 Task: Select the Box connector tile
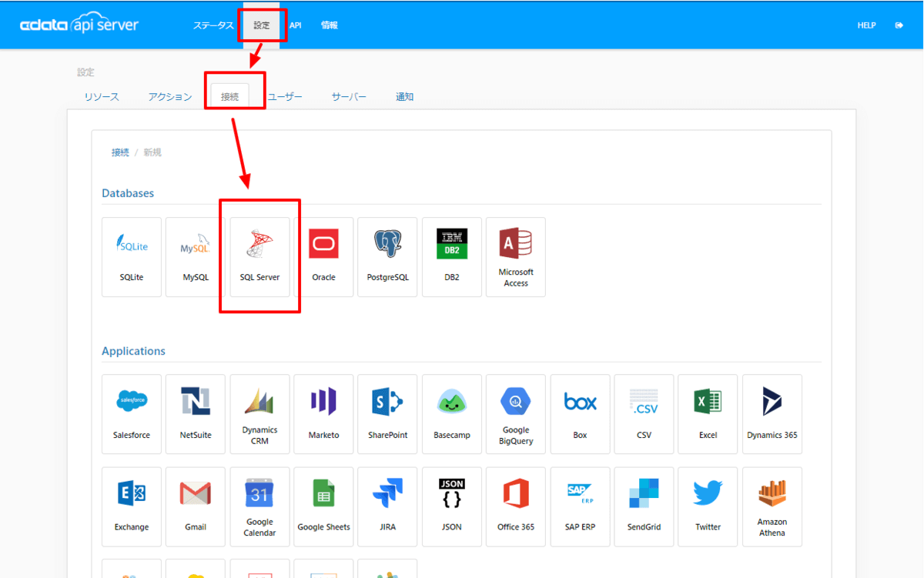coord(580,414)
